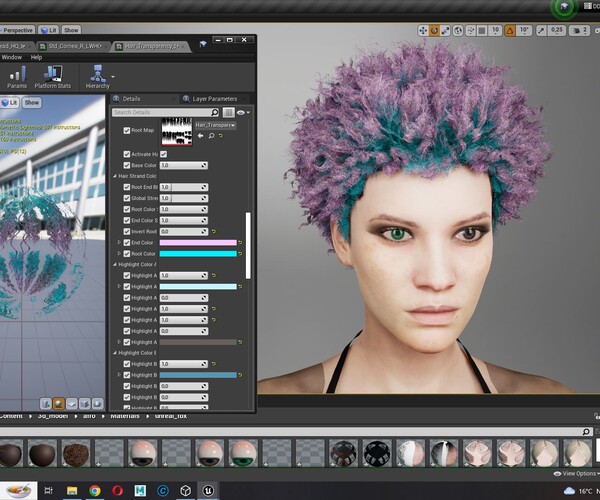Collapse the Hair Strand Color section
This screenshot has height=500, width=600.
click(115, 176)
